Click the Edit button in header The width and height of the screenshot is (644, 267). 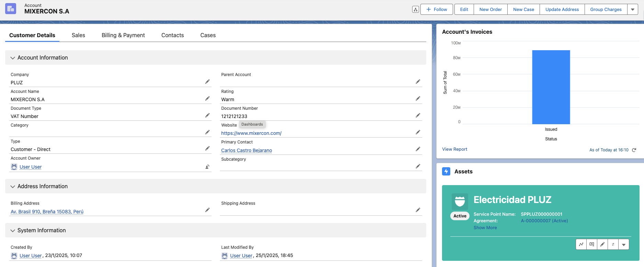464,10
